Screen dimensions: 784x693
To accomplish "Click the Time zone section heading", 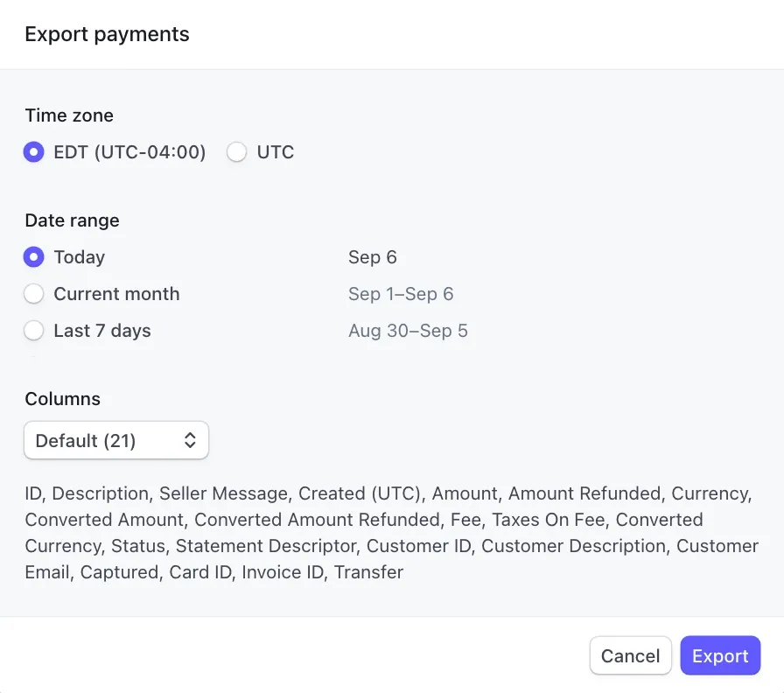I will (x=69, y=115).
